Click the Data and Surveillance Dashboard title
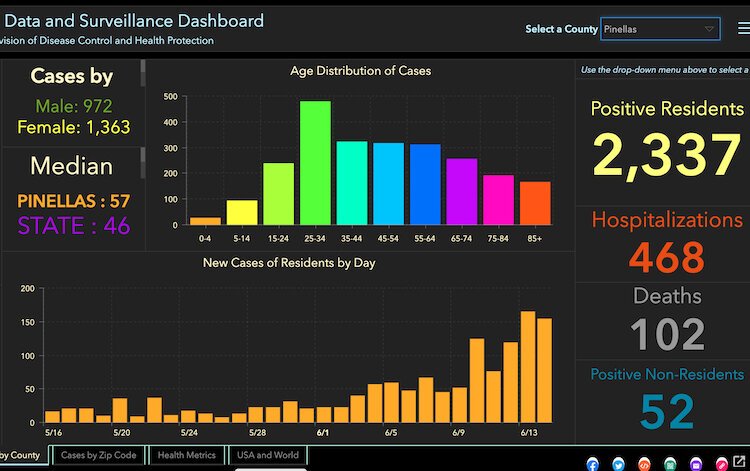 point(134,21)
